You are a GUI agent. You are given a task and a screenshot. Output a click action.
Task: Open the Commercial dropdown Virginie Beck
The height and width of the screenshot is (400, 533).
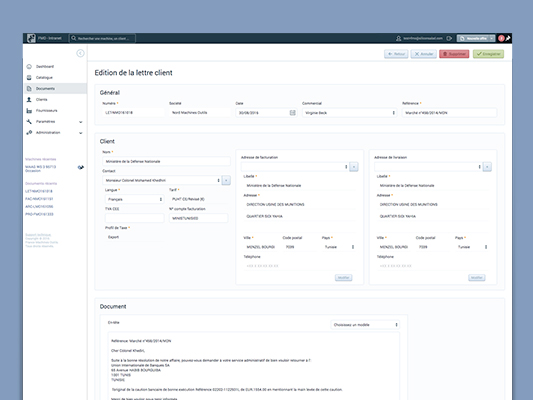[x=349, y=112]
